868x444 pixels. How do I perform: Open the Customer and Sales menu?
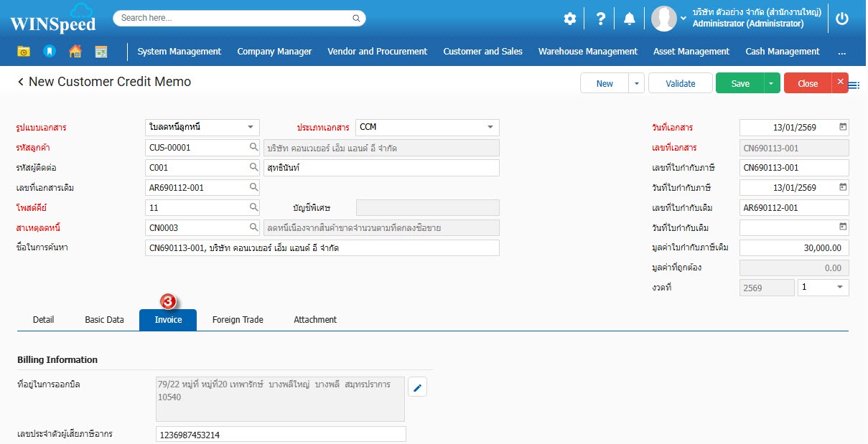click(x=482, y=52)
